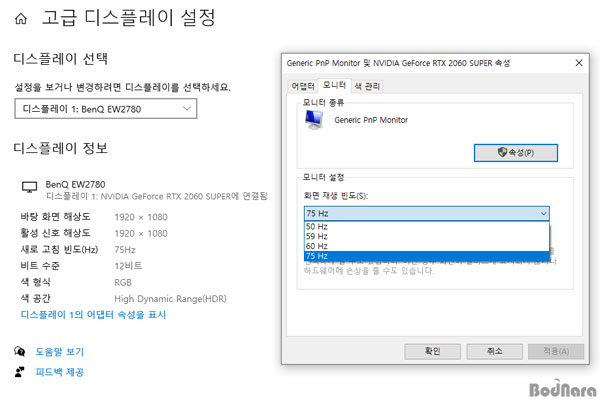Viewport: 600px width, 400px height.
Task: Click the dialog title bar text
Action: 398,63
